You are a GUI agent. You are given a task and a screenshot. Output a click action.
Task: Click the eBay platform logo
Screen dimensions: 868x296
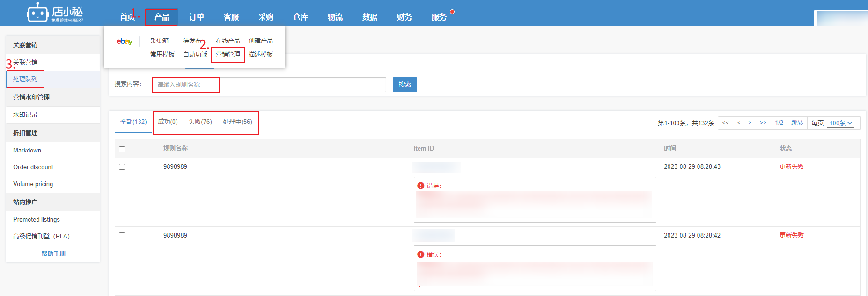[x=125, y=42]
